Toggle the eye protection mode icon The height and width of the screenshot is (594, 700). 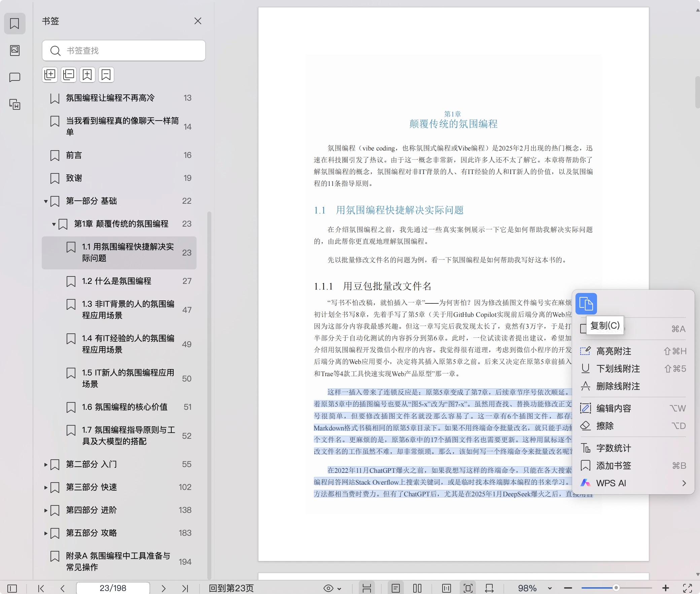pyautogui.click(x=328, y=588)
